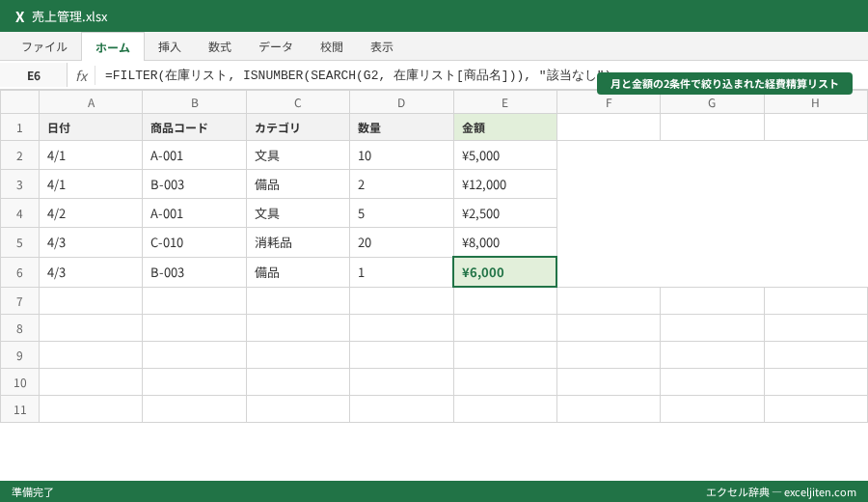Click quantity cell showing 10
Image resolution: width=868 pixels, height=502 pixels.
coord(401,155)
